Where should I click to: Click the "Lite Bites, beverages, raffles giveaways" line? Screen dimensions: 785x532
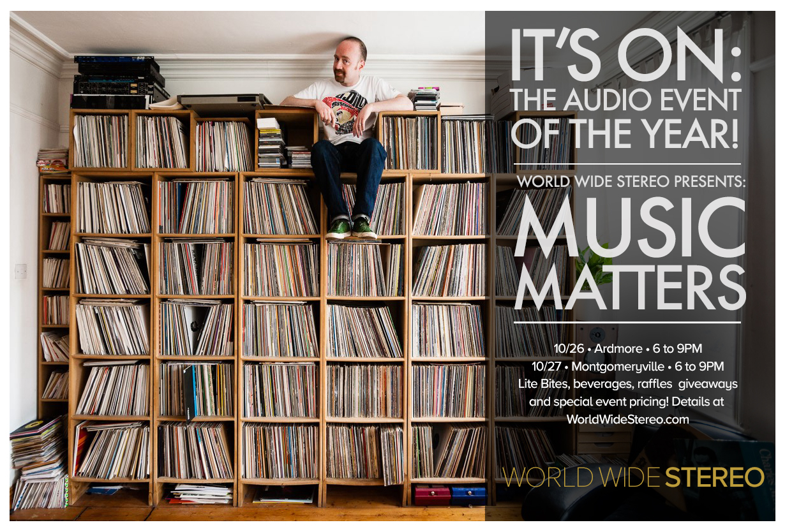point(627,384)
